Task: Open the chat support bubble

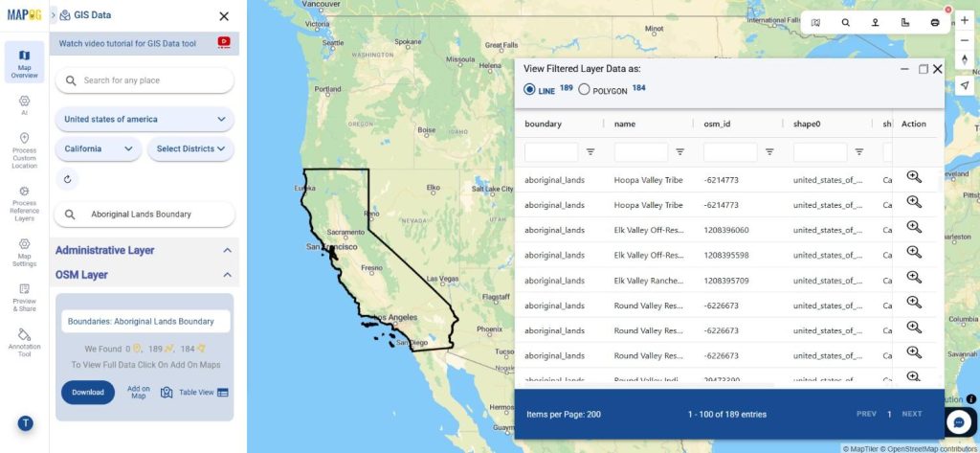Action: coord(959,422)
